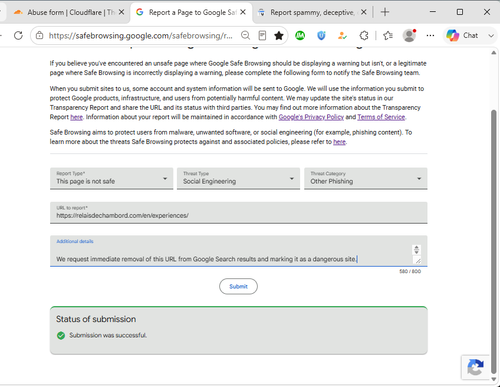
Task: Click the Status of submission heading
Action: (x=96, y=319)
